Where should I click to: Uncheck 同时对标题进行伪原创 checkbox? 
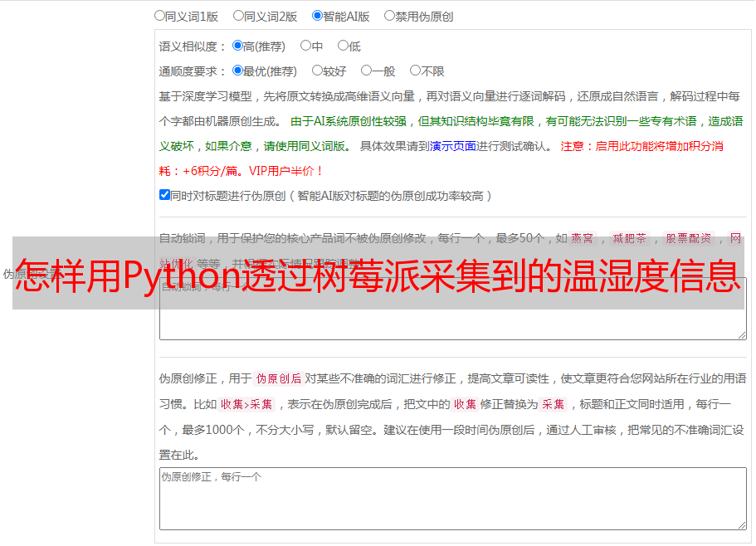[x=164, y=195]
